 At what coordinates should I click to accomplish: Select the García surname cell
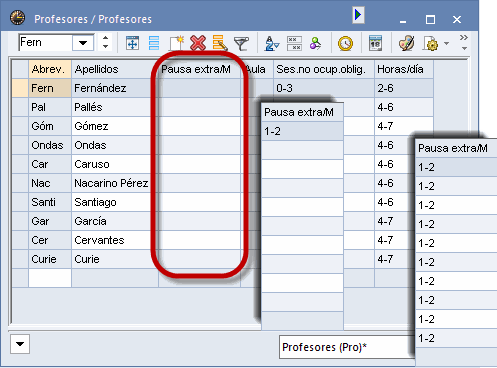coord(115,221)
